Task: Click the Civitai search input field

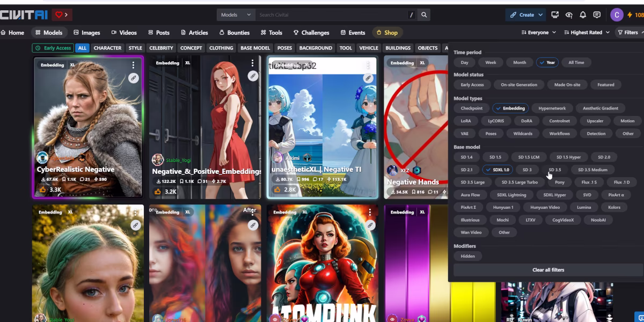Action: pyautogui.click(x=331, y=15)
